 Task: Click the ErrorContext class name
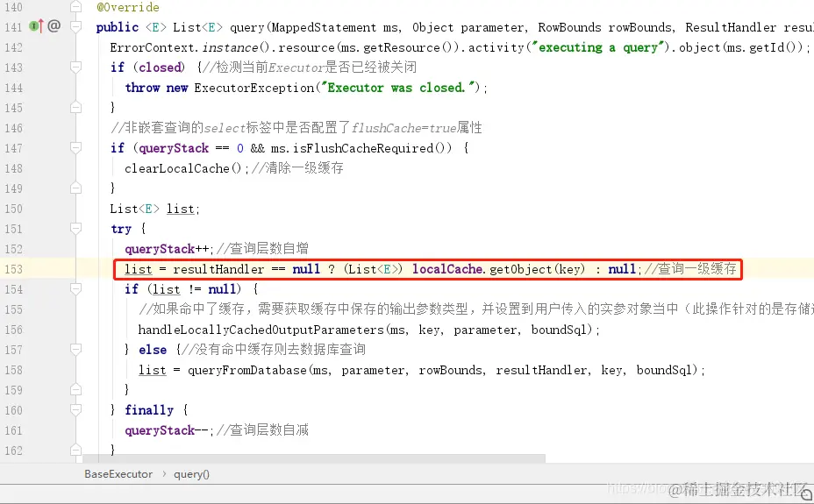pyautogui.click(x=152, y=47)
